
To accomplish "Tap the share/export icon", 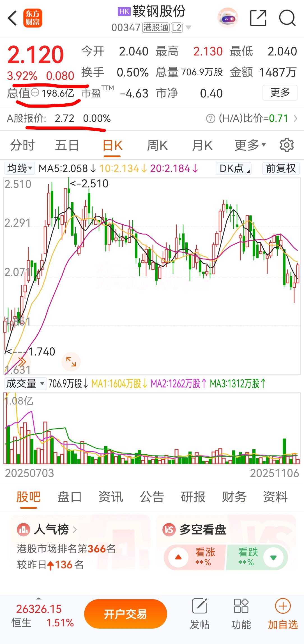I will tap(258, 18).
